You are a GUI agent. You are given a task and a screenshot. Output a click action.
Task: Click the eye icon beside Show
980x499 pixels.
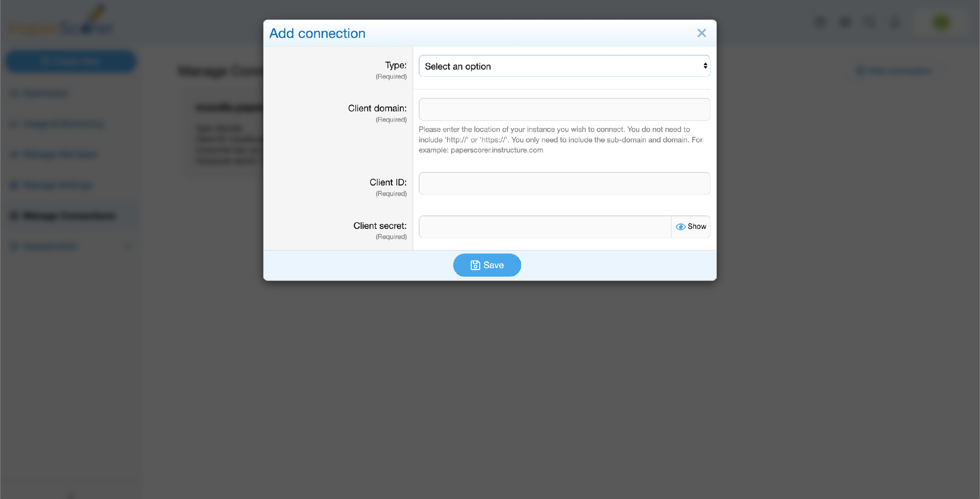click(x=680, y=227)
